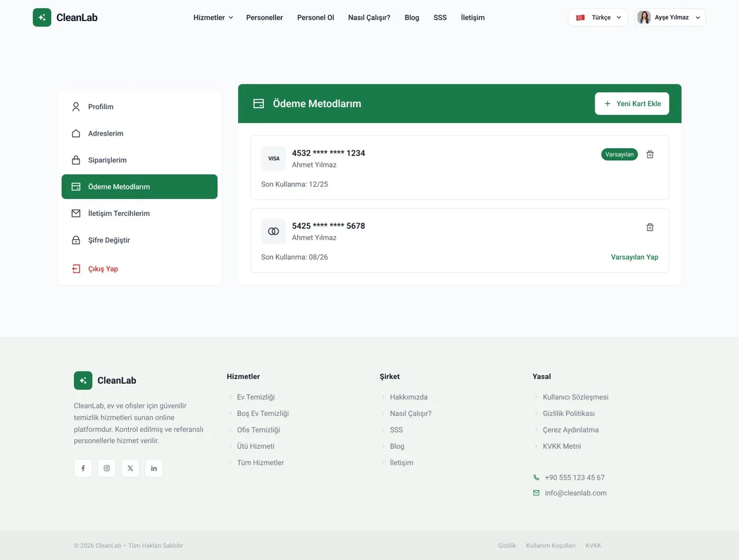Open Hakkımızda footer link
This screenshot has width=739, height=560.
point(409,397)
